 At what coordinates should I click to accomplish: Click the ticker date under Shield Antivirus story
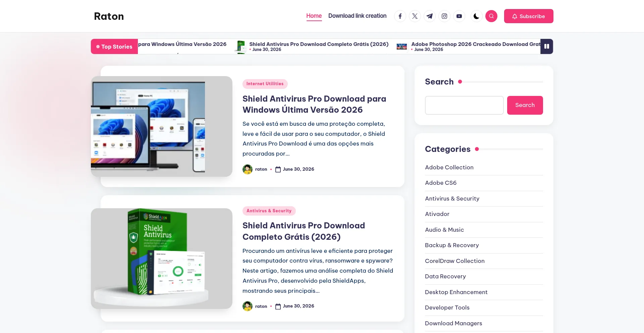coord(267,50)
